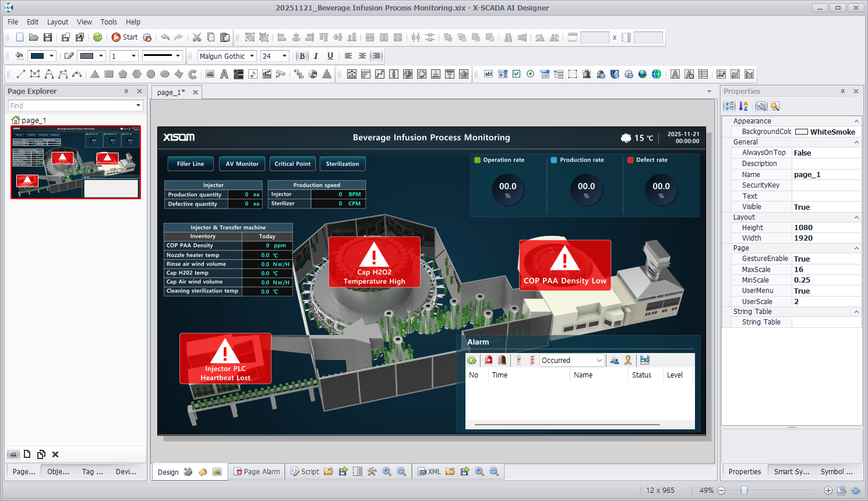This screenshot has width=868, height=501.
Task: Pick the Ellipse shape tool
Action: tap(165, 74)
